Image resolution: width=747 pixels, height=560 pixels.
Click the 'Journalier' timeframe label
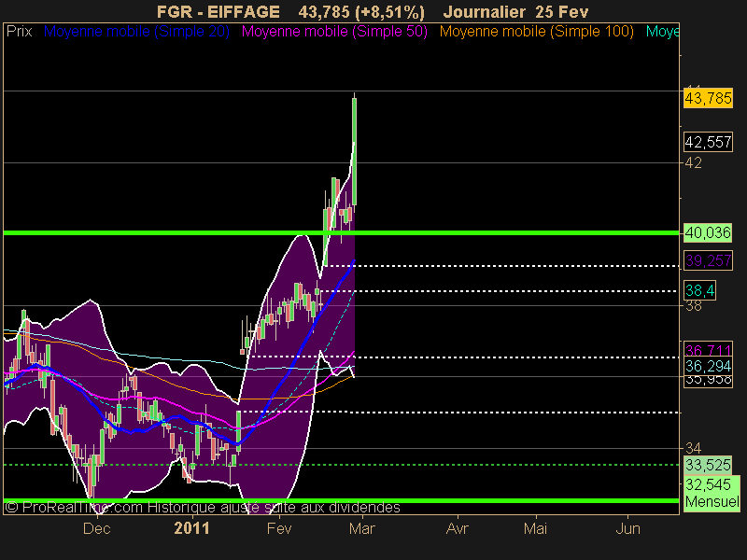coord(485,12)
